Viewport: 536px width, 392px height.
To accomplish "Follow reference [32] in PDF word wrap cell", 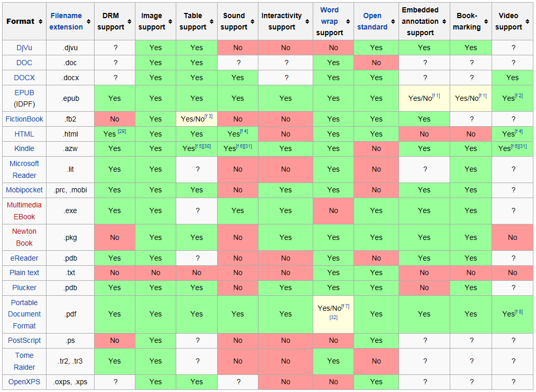I will [x=333, y=318].
